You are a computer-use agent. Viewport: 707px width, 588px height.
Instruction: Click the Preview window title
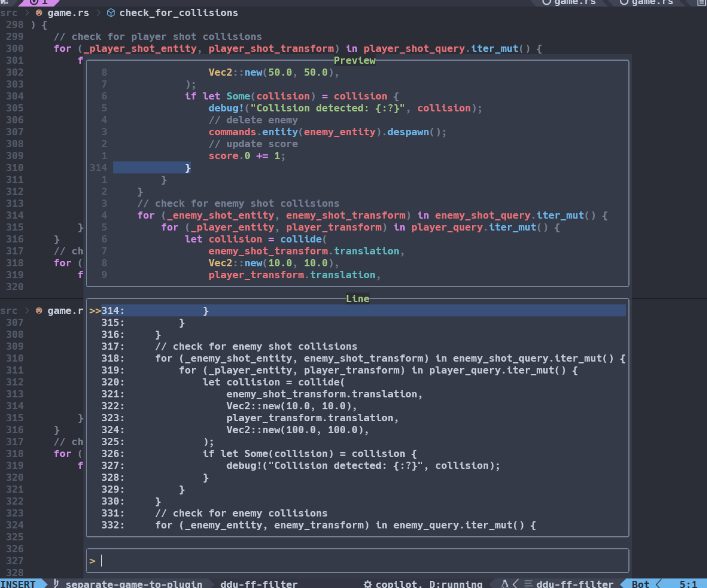point(355,60)
